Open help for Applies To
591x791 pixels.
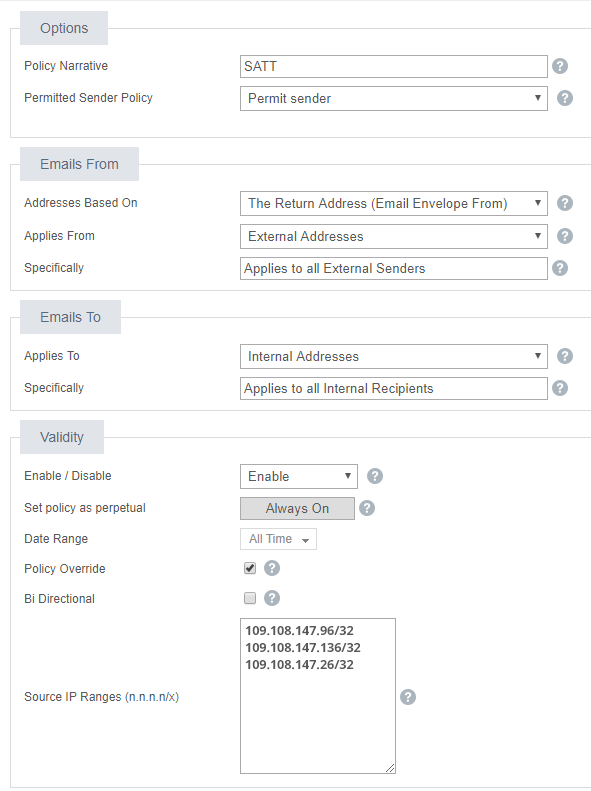click(565, 356)
